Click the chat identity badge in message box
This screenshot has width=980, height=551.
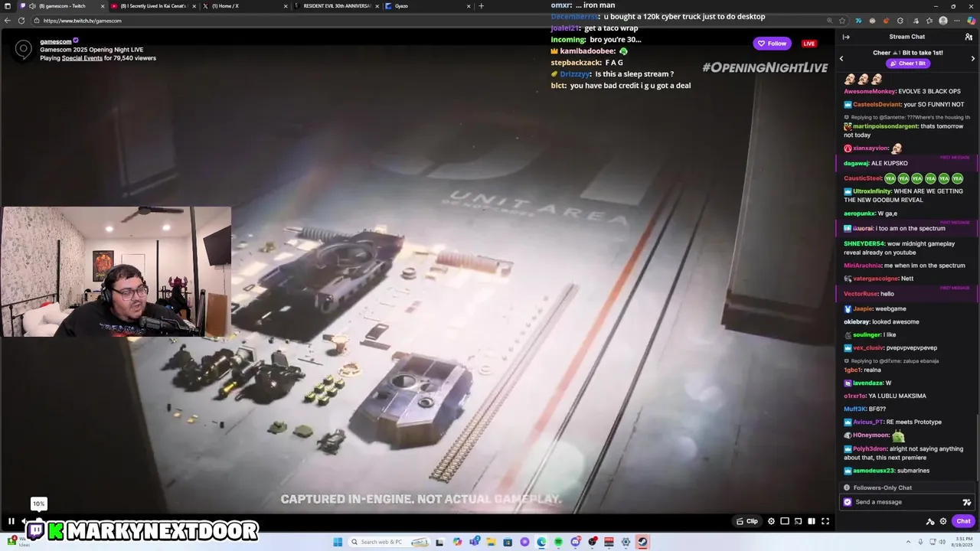point(847,502)
